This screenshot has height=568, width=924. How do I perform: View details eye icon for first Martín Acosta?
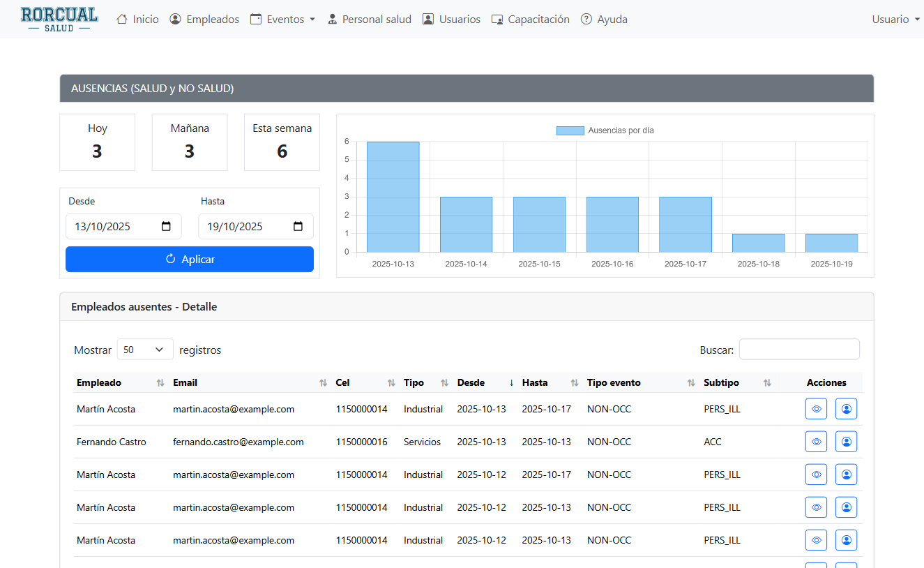click(816, 409)
